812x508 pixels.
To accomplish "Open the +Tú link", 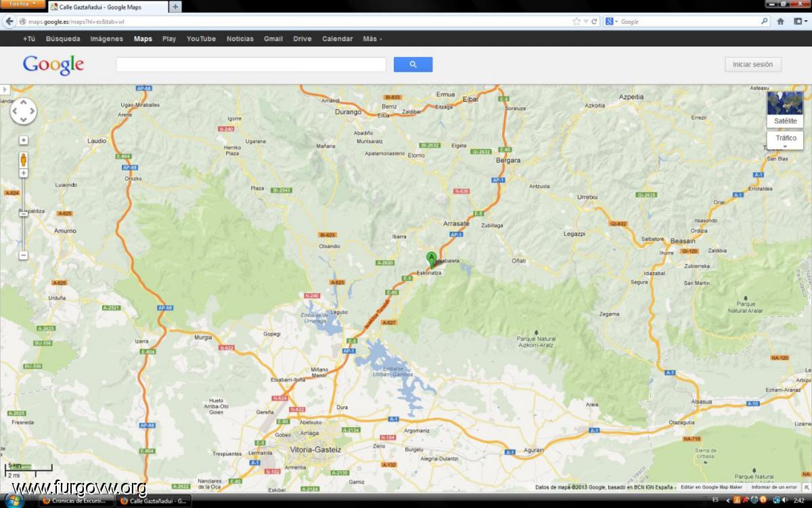I will point(29,39).
